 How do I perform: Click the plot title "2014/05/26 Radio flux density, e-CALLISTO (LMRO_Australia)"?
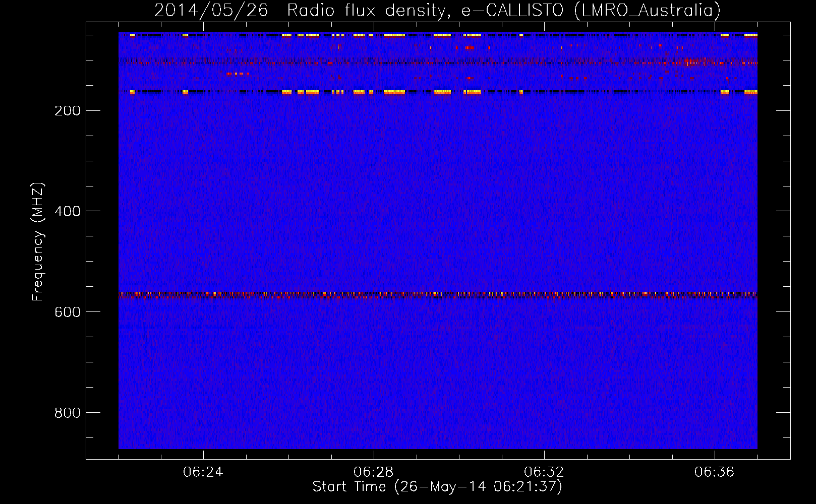click(437, 10)
